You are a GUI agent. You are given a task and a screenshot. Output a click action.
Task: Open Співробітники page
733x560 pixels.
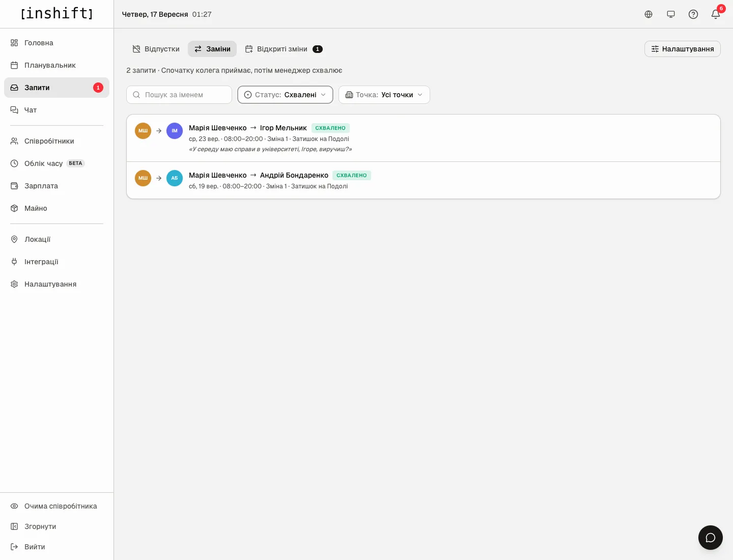click(x=57, y=141)
